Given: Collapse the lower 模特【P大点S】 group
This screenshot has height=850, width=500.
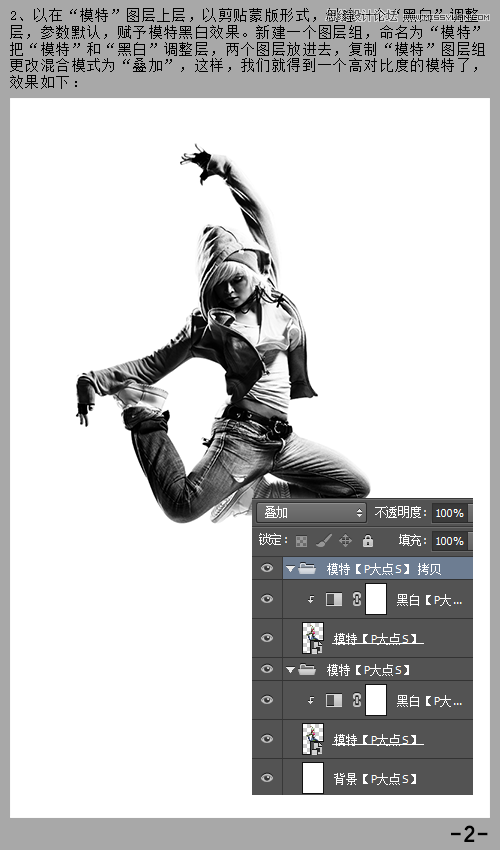Looking at the screenshot, I should click(x=290, y=670).
